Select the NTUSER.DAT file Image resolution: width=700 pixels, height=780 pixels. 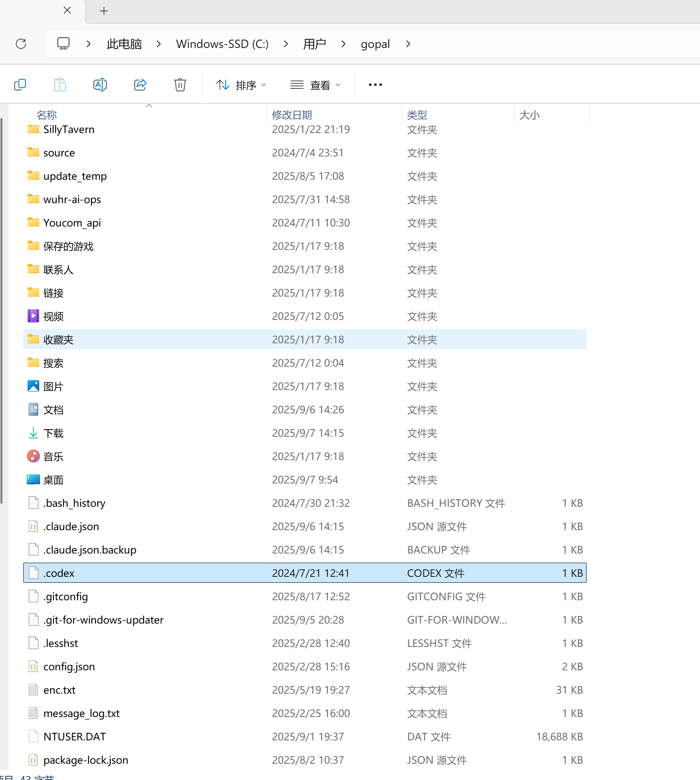point(305,737)
